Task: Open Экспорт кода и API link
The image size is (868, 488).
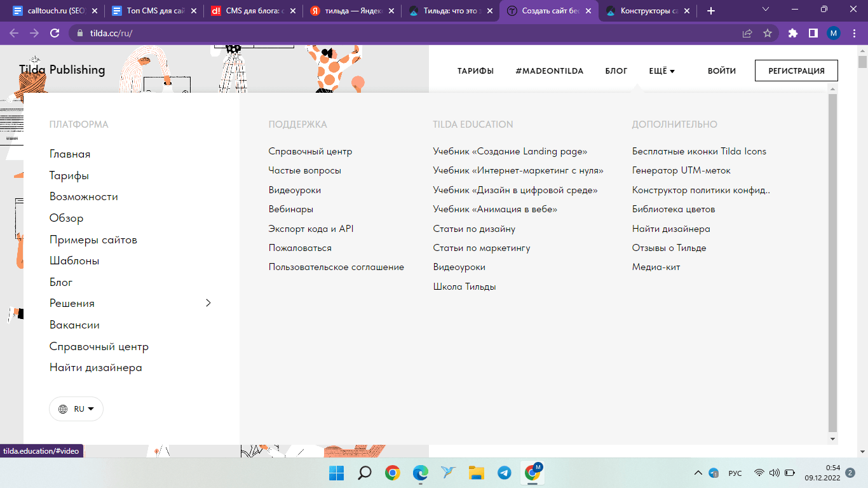Action: [x=311, y=228]
